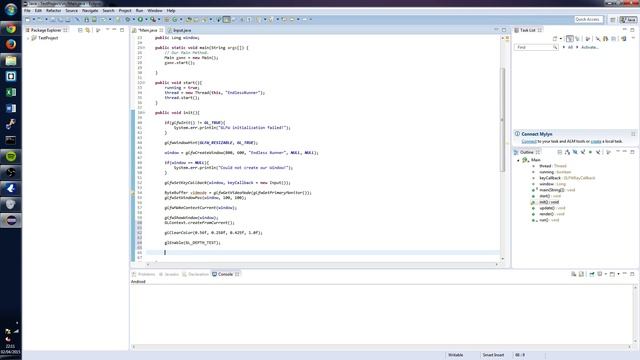Image resolution: width=640 pixels, height=360 pixels.
Task: Select render() : void in Outline
Action: pos(552,214)
